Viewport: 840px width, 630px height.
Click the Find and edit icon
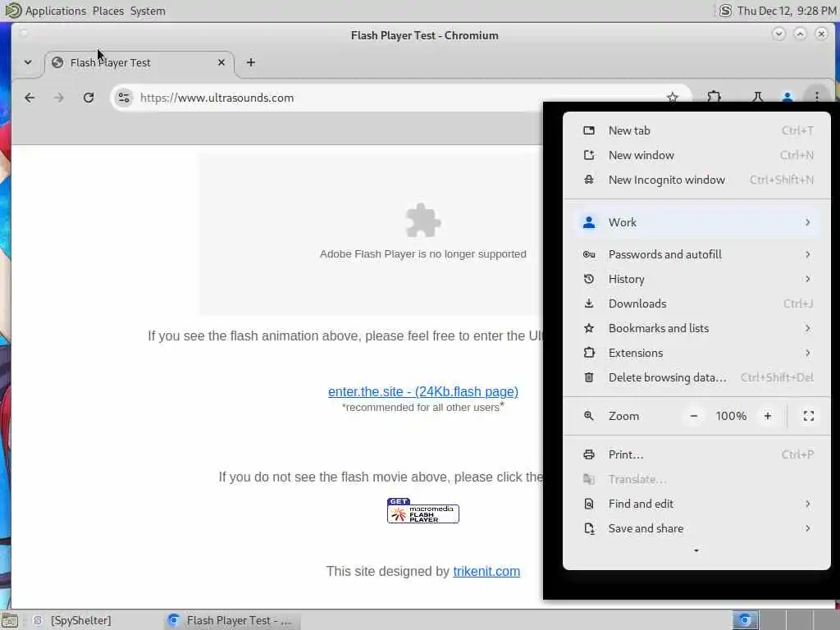coord(589,504)
